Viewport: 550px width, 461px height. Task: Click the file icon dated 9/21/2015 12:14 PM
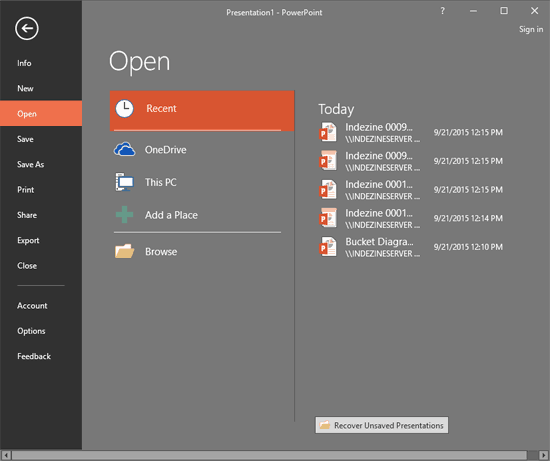(x=328, y=218)
